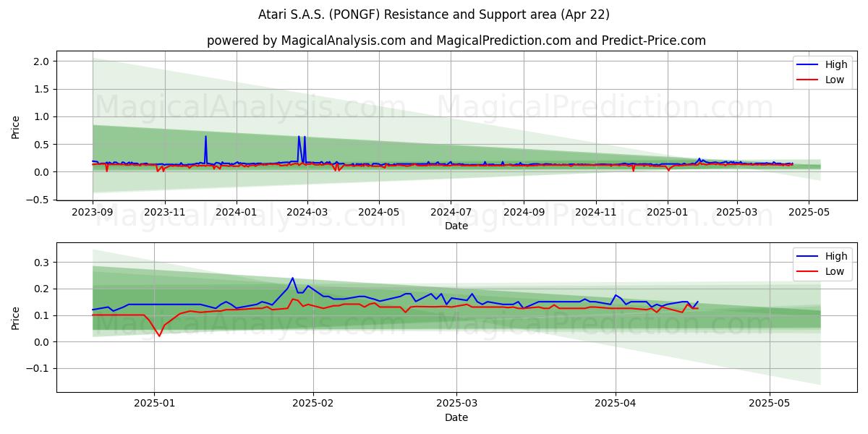Click the '0.2' y-axis tick in the bottom chart
This screenshot has width=868, height=434.
(x=42, y=289)
